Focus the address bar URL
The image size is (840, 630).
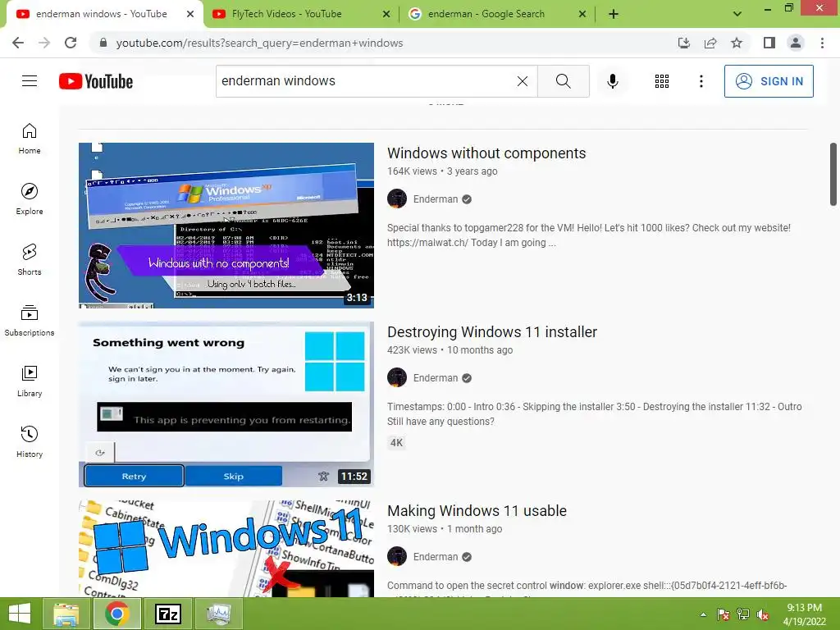point(259,43)
